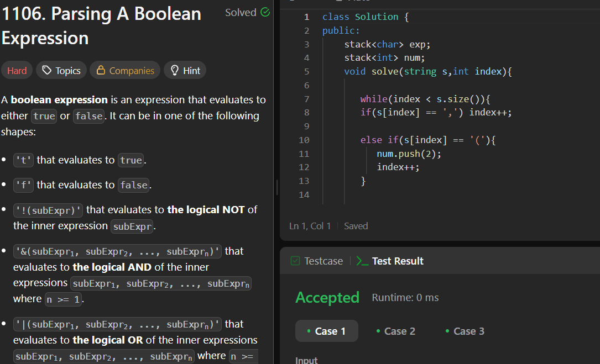Viewport: 600px width, 364px height.
Task: Click code line 'num.push(2);'
Action: 409,154
